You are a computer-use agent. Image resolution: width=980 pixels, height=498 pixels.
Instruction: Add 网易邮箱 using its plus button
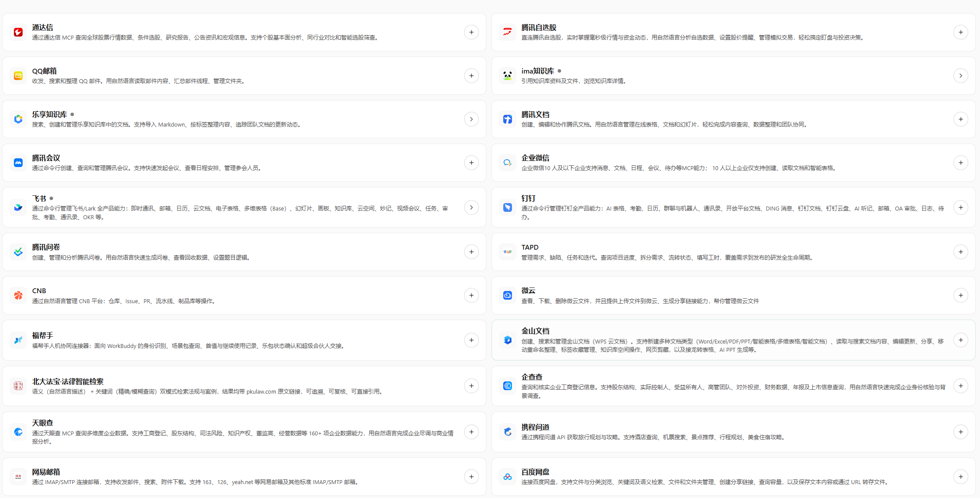[472, 477]
